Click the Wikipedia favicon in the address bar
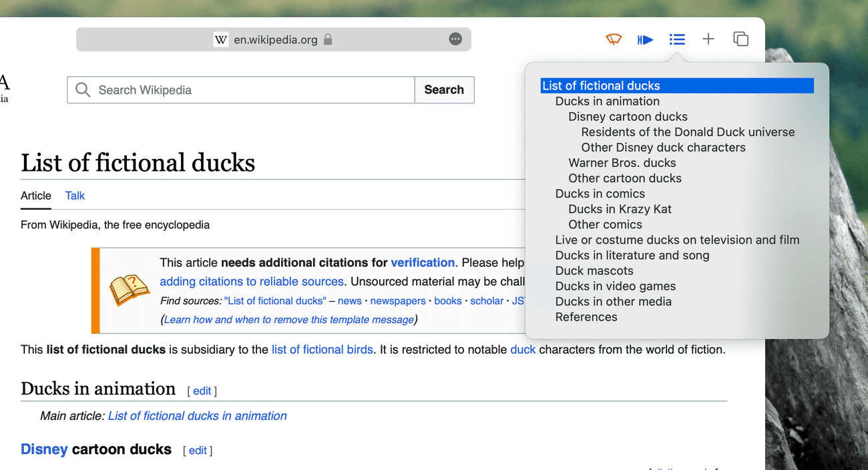Image resolution: width=868 pixels, height=470 pixels. (x=220, y=39)
